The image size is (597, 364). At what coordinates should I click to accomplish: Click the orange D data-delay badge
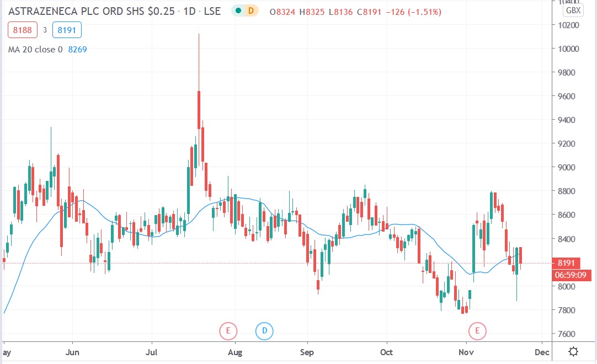(251, 10)
